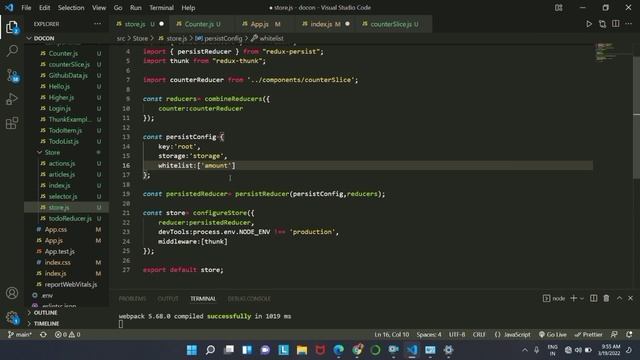
Task: Open errors and warnings count in status bar
Action: [68, 334]
